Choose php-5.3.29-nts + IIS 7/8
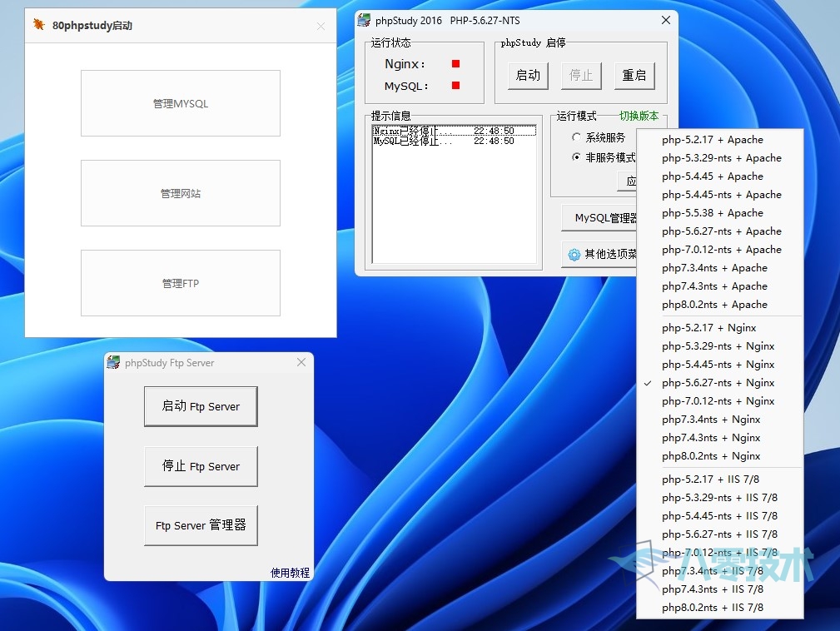This screenshot has height=631, width=840. point(720,498)
